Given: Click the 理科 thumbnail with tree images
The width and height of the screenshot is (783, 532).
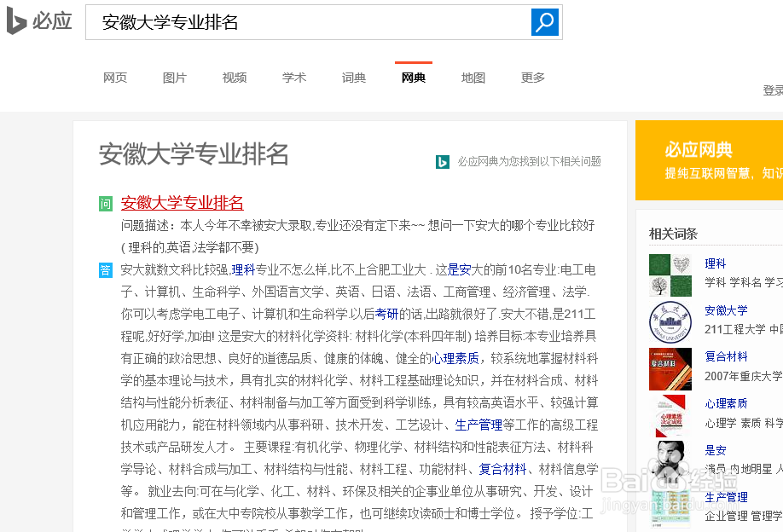Looking at the screenshot, I should [670, 275].
